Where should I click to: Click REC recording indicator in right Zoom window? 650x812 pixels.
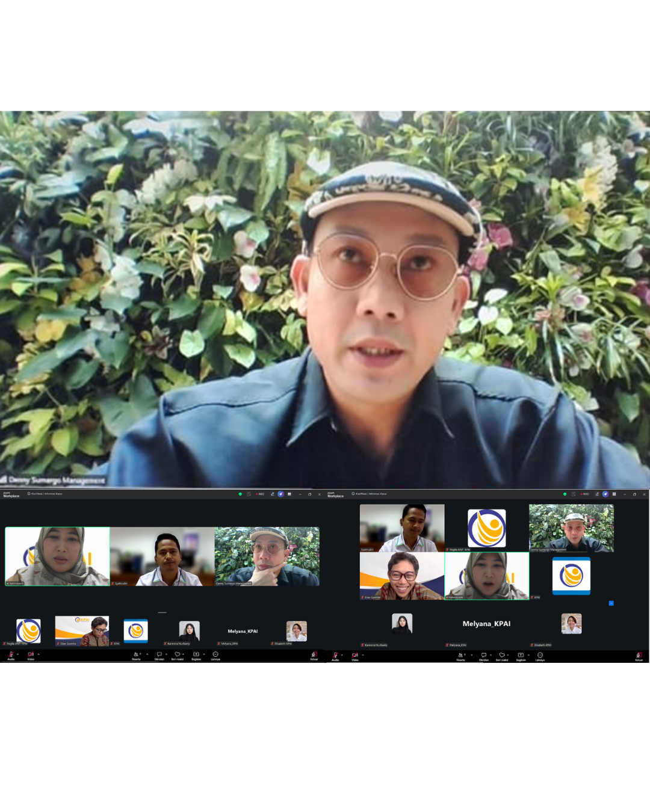pos(584,494)
